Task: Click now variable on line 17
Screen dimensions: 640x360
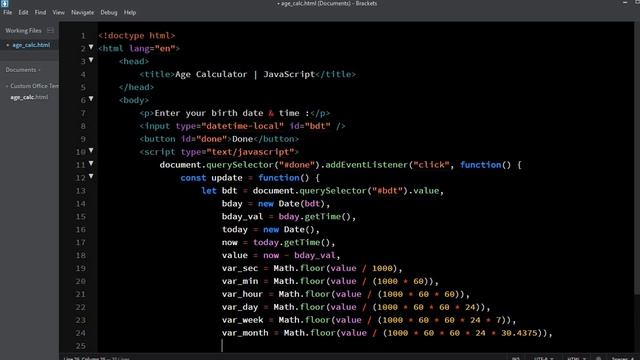Action: [x=229, y=242]
